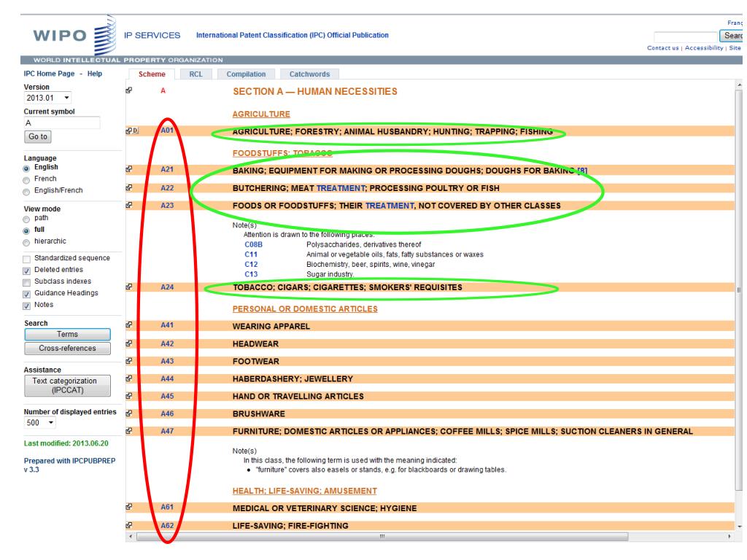Viewport: 747px width, 560px height.
Task: Open the C12 reference link
Action: point(251,264)
